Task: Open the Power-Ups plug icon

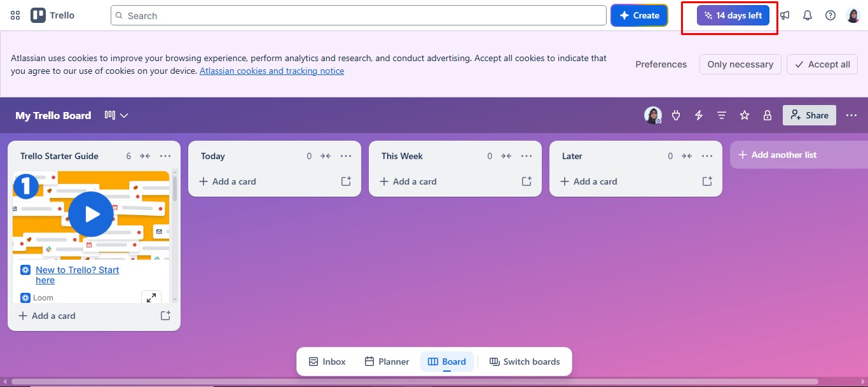Action: tap(676, 115)
